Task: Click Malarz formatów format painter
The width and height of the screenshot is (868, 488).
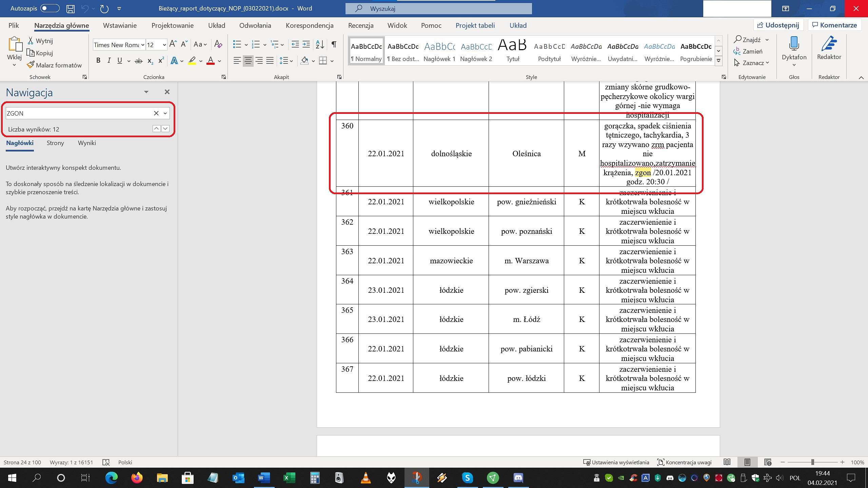Action: tap(54, 65)
